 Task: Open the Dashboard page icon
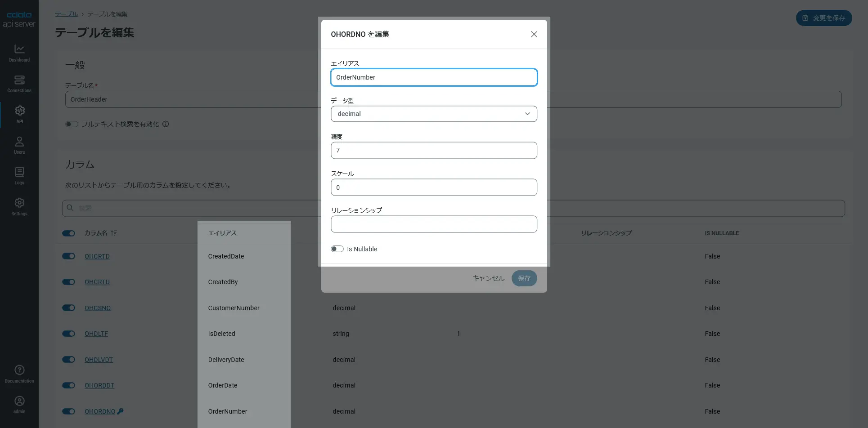[x=19, y=49]
